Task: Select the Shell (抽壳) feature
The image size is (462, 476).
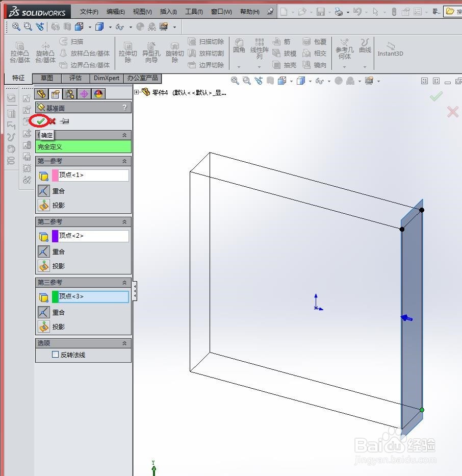Action: point(284,65)
